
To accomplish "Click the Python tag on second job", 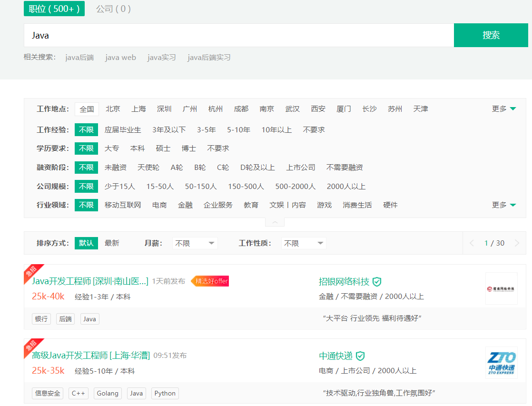I will click(x=165, y=394).
